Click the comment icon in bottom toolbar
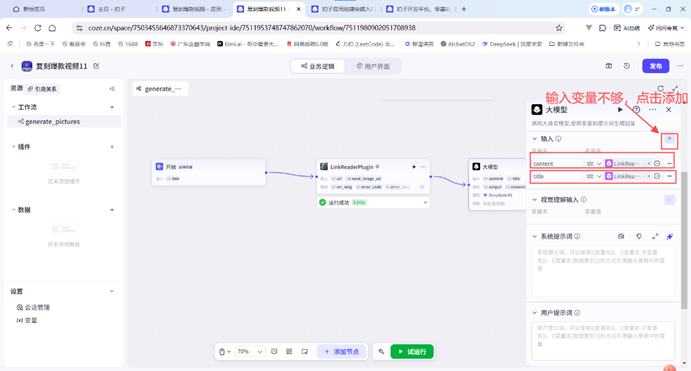 point(274,352)
